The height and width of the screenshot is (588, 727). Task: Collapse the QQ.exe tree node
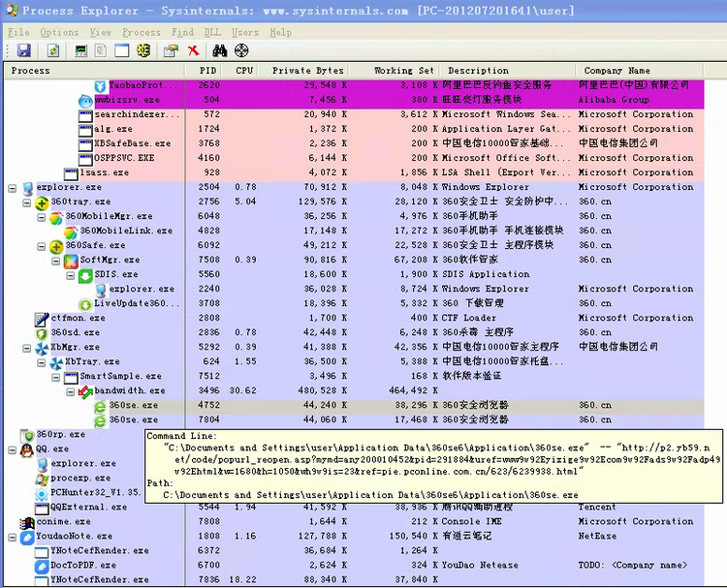(13, 449)
